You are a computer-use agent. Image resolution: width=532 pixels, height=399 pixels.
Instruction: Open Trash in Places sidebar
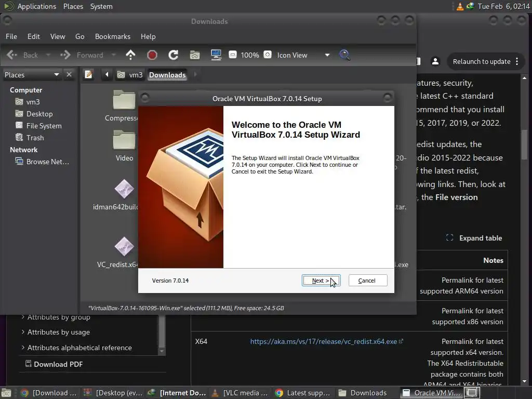coord(30,138)
